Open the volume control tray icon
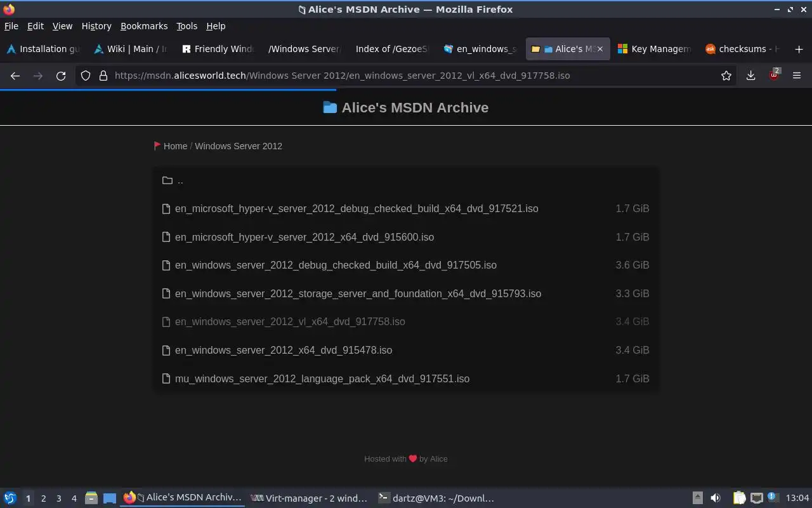This screenshot has width=812, height=508. 715,498
